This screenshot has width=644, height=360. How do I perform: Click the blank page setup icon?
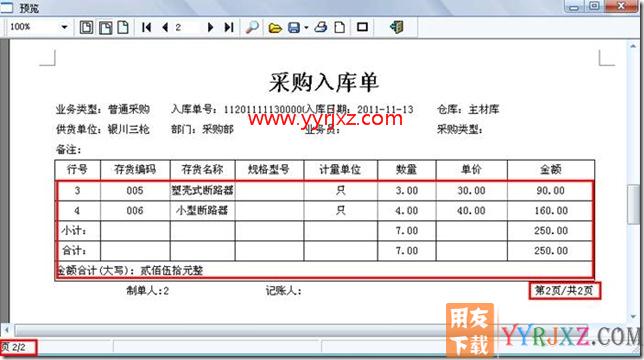pyautogui.click(x=339, y=28)
